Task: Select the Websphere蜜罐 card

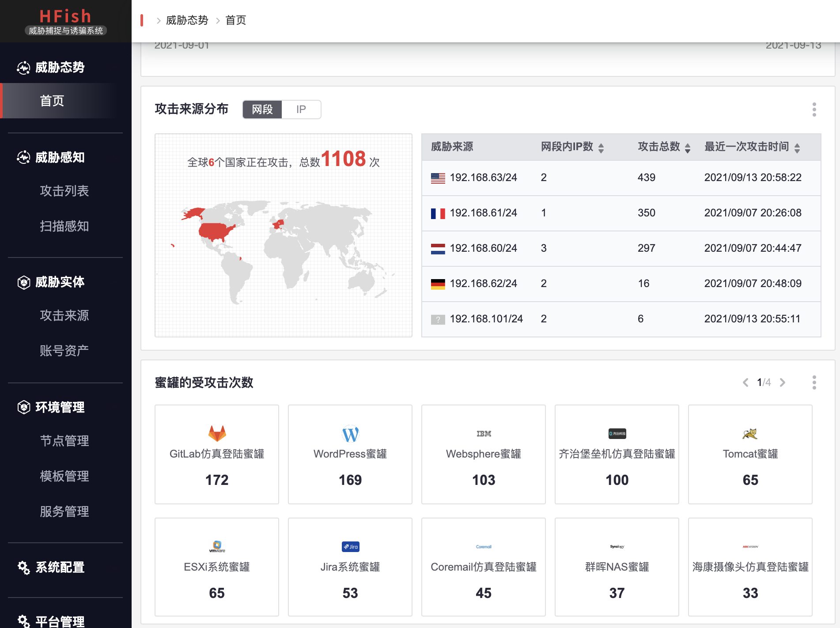Action: 483,454
